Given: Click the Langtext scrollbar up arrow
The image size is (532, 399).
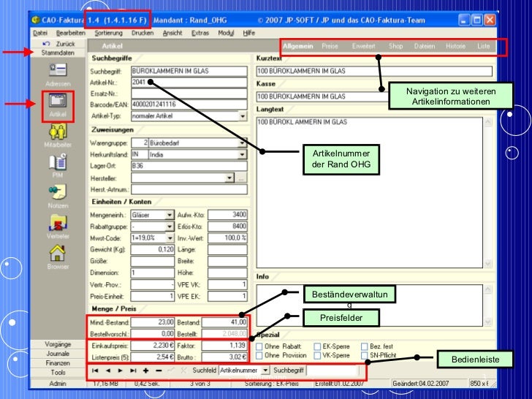Looking at the screenshot, I should point(488,122).
